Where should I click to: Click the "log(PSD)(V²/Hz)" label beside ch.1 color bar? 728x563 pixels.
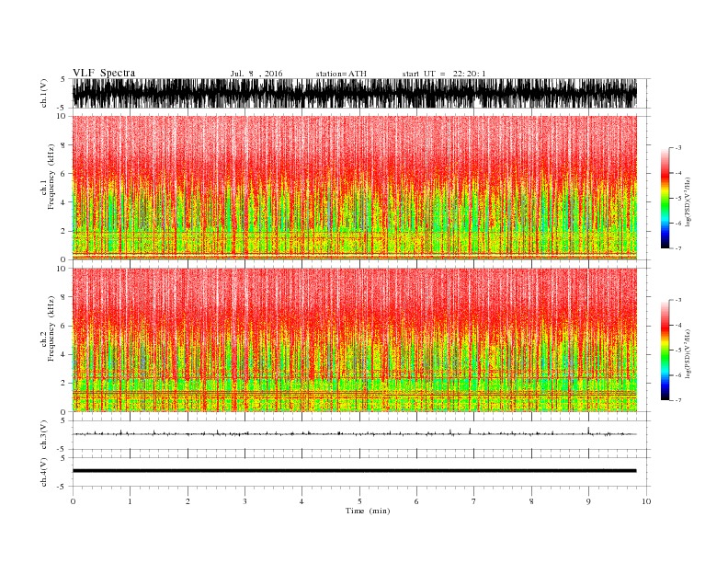[688, 201]
